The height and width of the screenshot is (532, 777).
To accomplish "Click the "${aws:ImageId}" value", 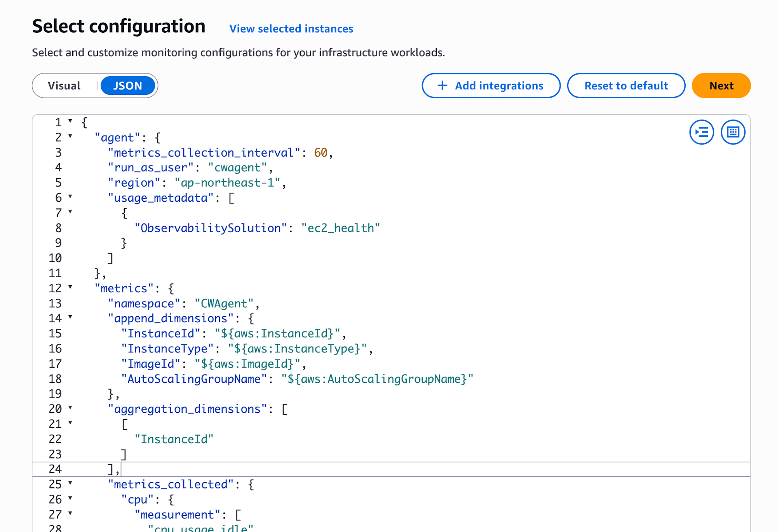I will click(247, 364).
